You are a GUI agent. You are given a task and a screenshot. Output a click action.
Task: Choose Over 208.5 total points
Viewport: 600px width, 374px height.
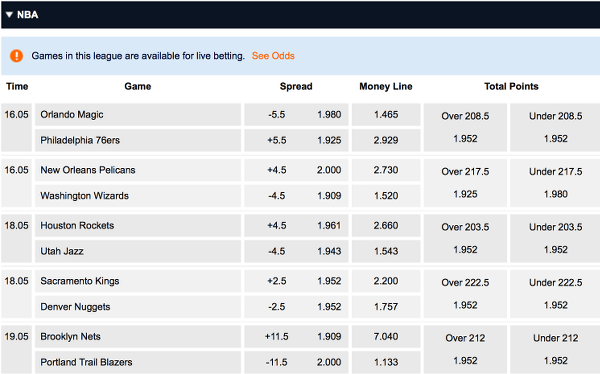[465, 127]
